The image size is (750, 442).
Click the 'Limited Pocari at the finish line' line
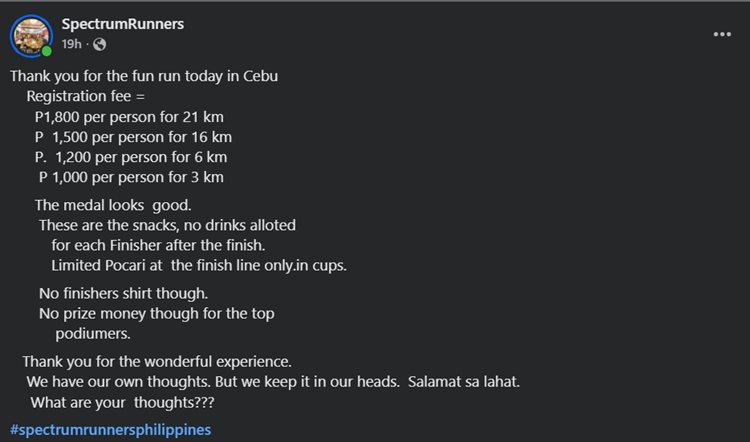pyautogui.click(x=198, y=265)
